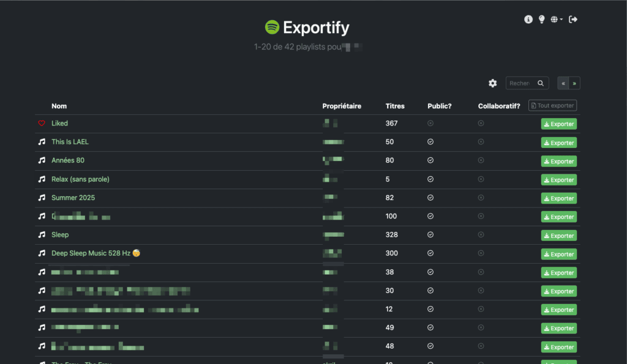Image resolution: width=627 pixels, height=364 pixels.
Task: Toggle the Public status of This Is LAEL
Action: point(430,142)
